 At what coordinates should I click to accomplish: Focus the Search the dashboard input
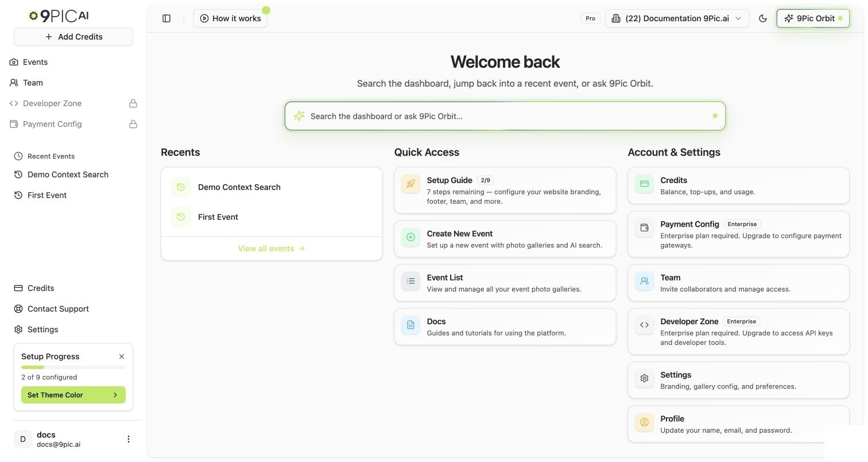[x=505, y=116]
